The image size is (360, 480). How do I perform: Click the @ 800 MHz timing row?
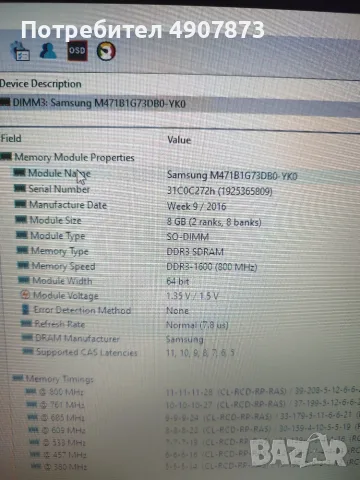62,392
